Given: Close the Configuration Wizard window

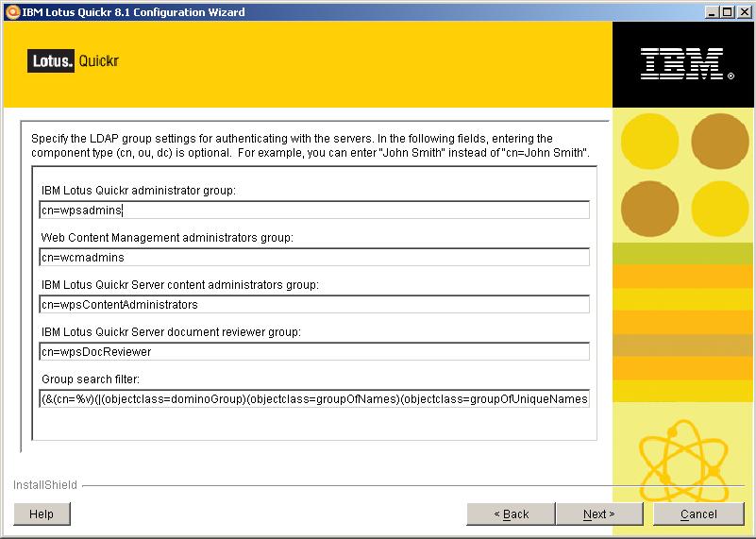Looking at the screenshot, I should point(744,12).
